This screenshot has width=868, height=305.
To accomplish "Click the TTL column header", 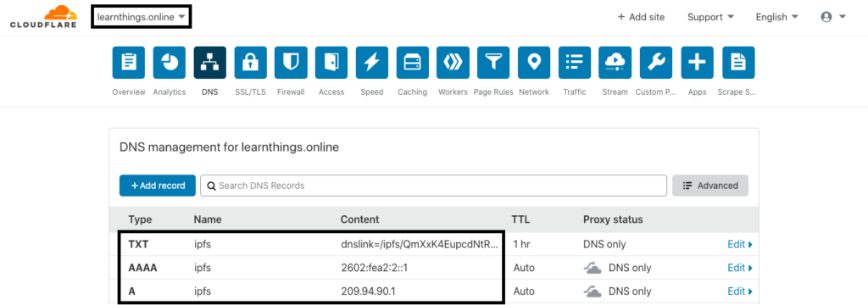I will pyautogui.click(x=521, y=219).
